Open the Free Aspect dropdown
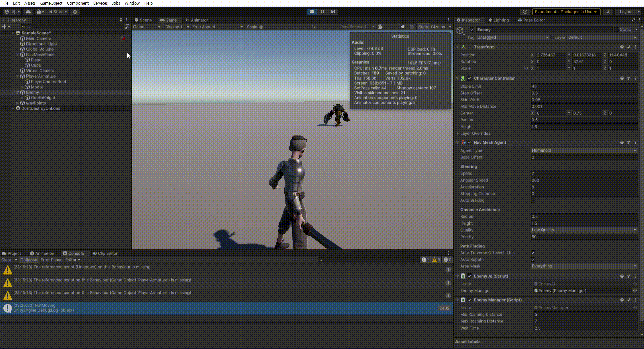 pyautogui.click(x=217, y=27)
